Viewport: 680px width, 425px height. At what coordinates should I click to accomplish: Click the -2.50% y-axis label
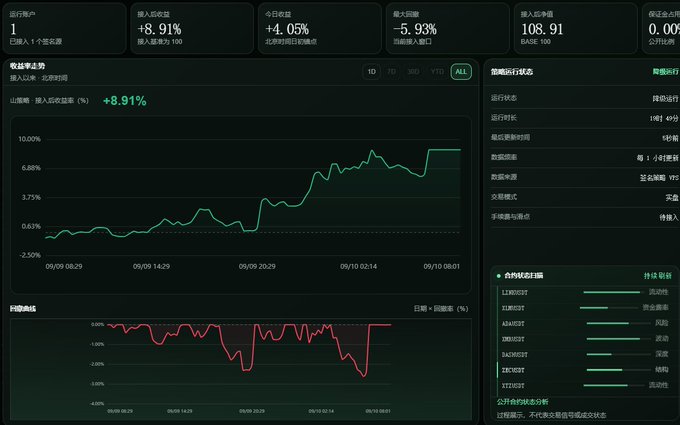30,255
